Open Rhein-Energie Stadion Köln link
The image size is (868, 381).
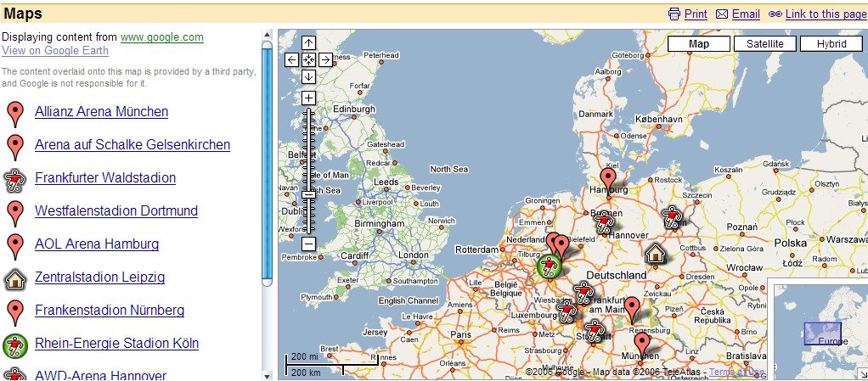click(x=117, y=344)
